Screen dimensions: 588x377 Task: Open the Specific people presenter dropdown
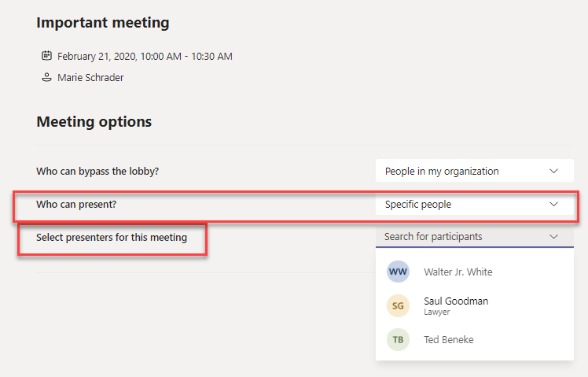click(x=475, y=204)
